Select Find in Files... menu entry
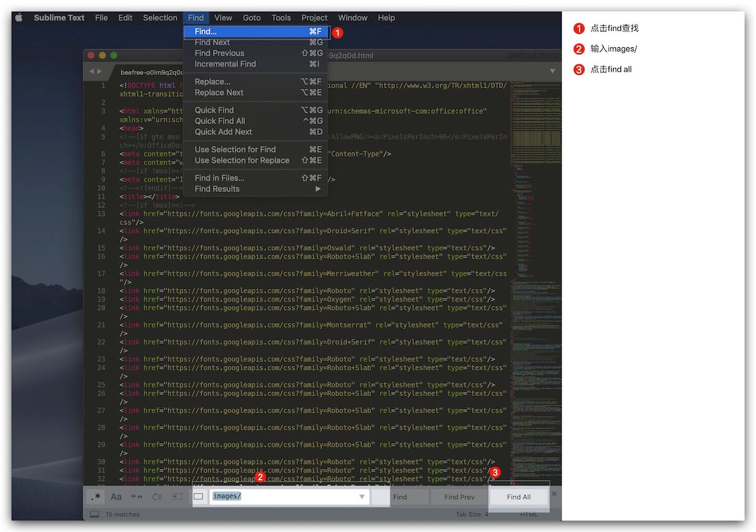Viewport: 756px width, 532px height. pos(219,178)
